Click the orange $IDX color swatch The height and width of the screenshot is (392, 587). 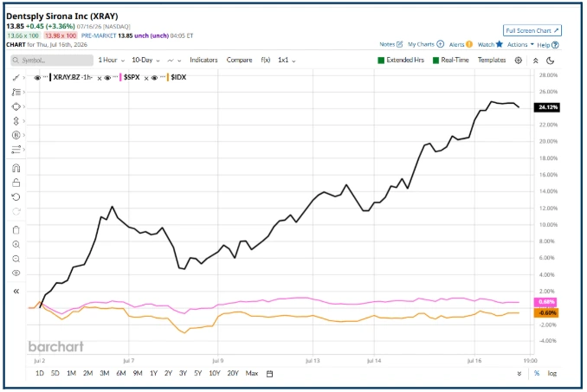pos(168,77)
